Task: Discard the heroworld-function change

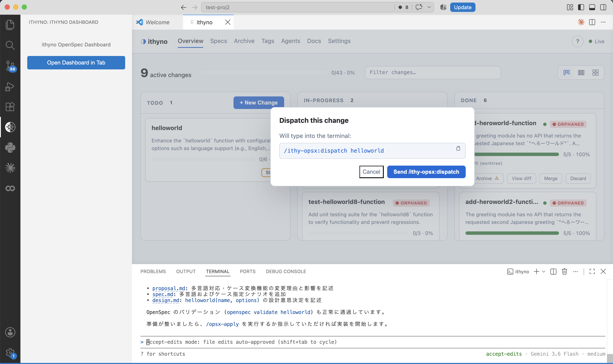Action: click(x=578, y=179)
